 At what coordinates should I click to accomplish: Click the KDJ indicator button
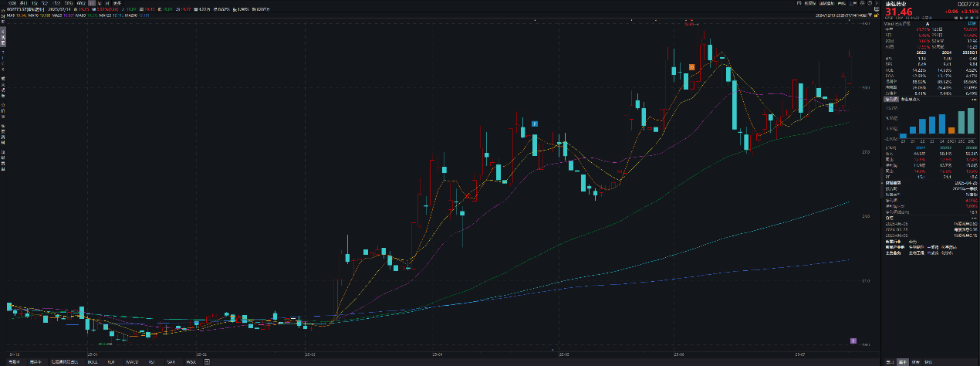tap(112, 361)
